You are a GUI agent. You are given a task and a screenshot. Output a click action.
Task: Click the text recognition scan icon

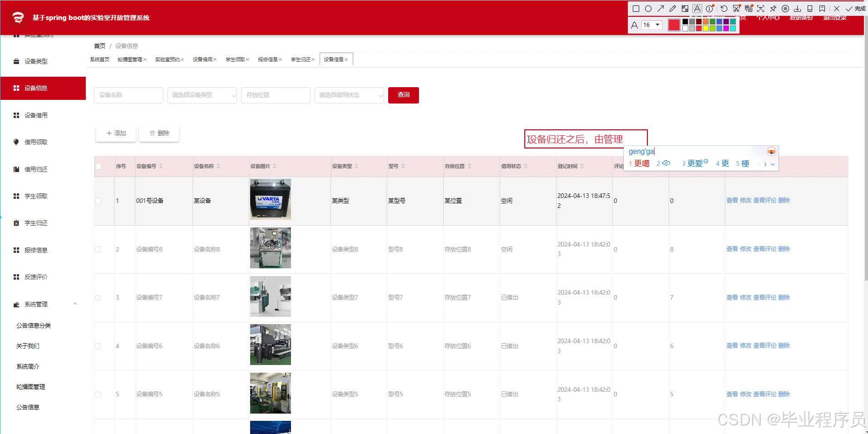(x=761, y=9)
